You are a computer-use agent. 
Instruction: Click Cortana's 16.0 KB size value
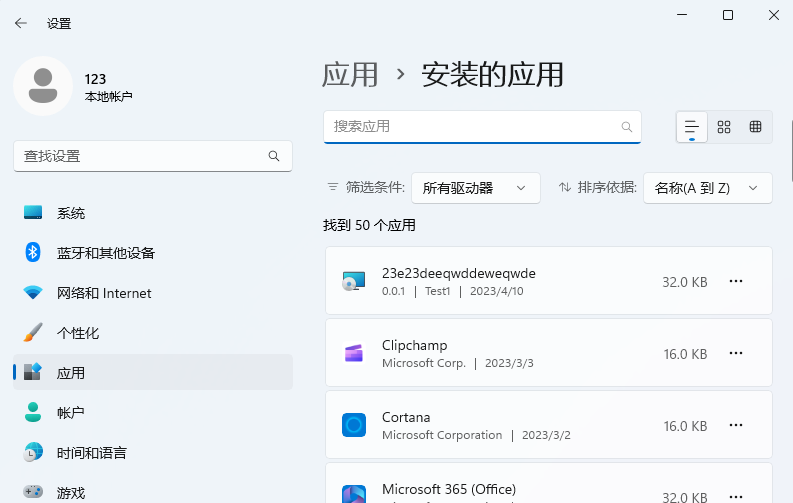pos(685,426)
